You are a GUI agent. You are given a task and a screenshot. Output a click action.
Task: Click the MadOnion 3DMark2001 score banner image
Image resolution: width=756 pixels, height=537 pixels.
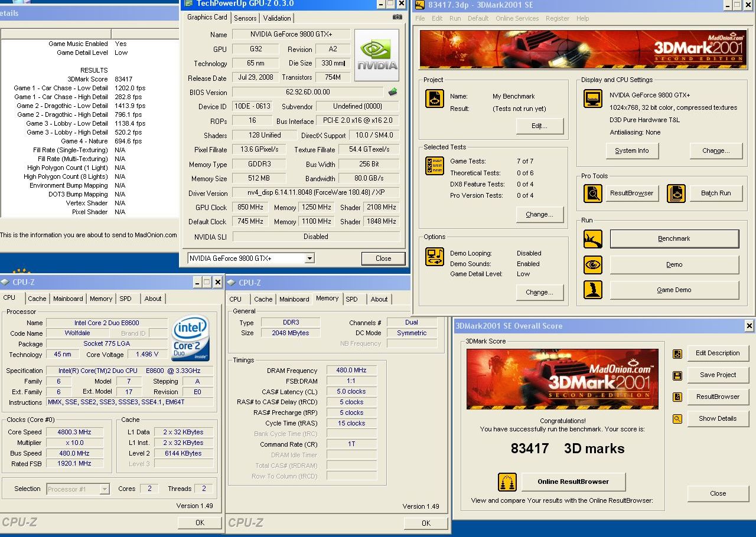click(x=562, y=379)
